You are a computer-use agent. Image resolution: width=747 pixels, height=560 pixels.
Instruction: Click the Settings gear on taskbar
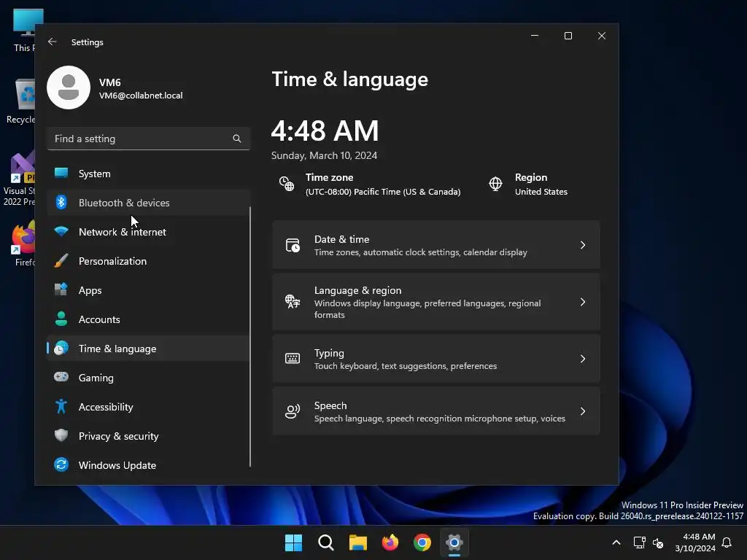pyautogui.click(x=454, y=542)
